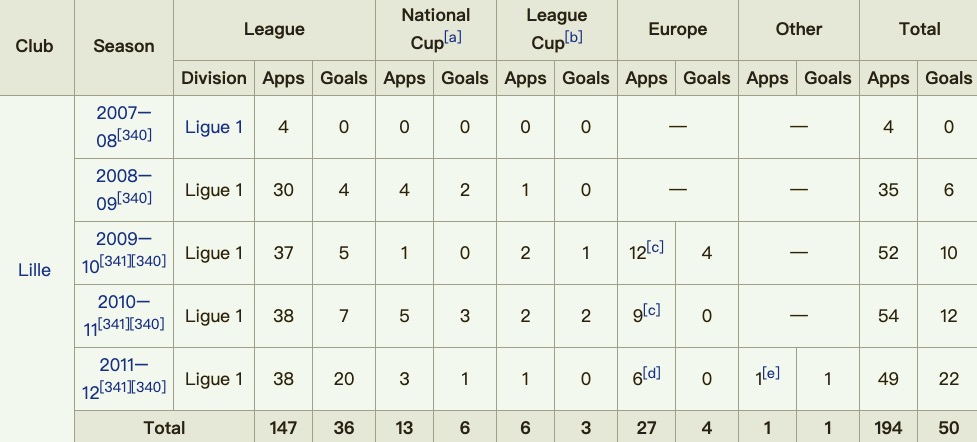Follow footnote [a] beside National Cup
Screen dimensions: 977x442
[453, 38]
